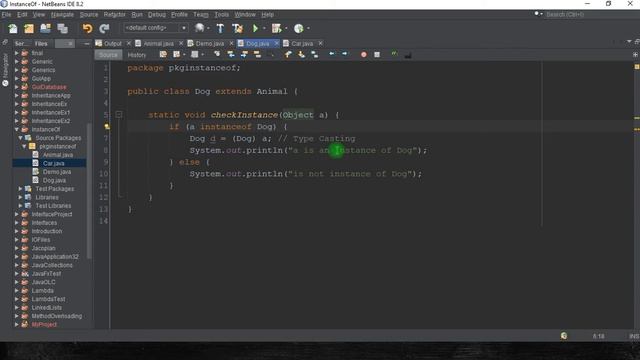Close the Dog.java tab

tap(276, 43)
